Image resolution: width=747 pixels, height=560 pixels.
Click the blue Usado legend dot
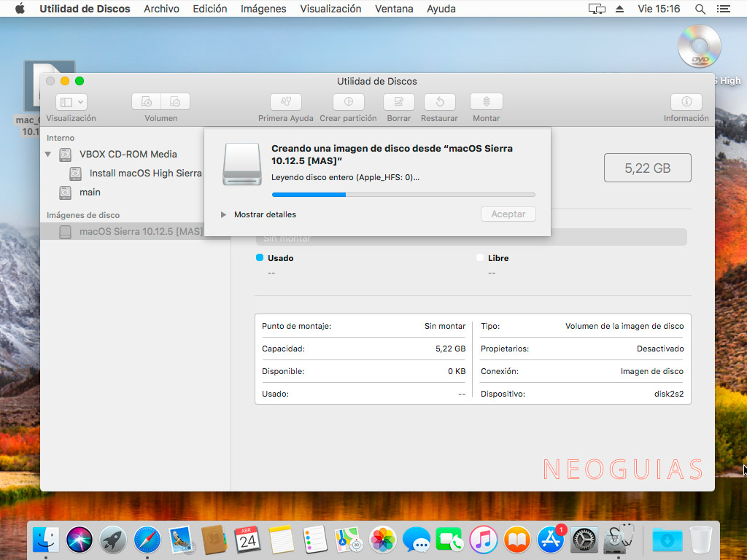click(x=260, y=257)
